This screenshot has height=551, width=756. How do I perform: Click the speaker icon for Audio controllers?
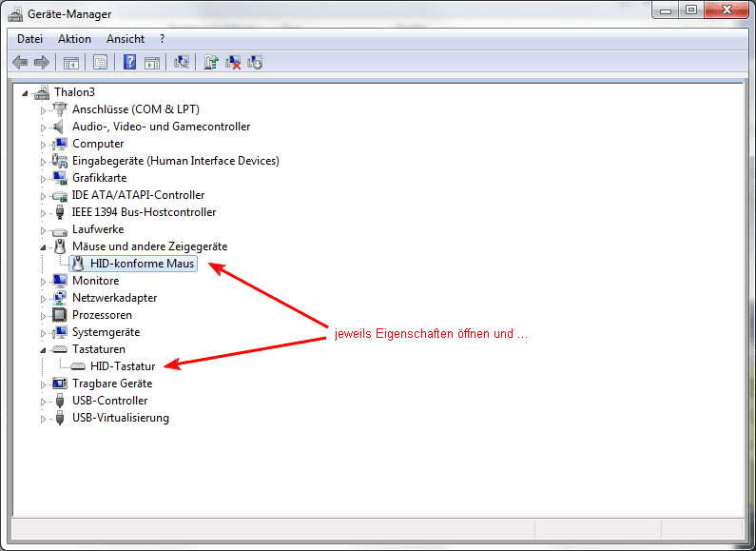coord(59,127)
